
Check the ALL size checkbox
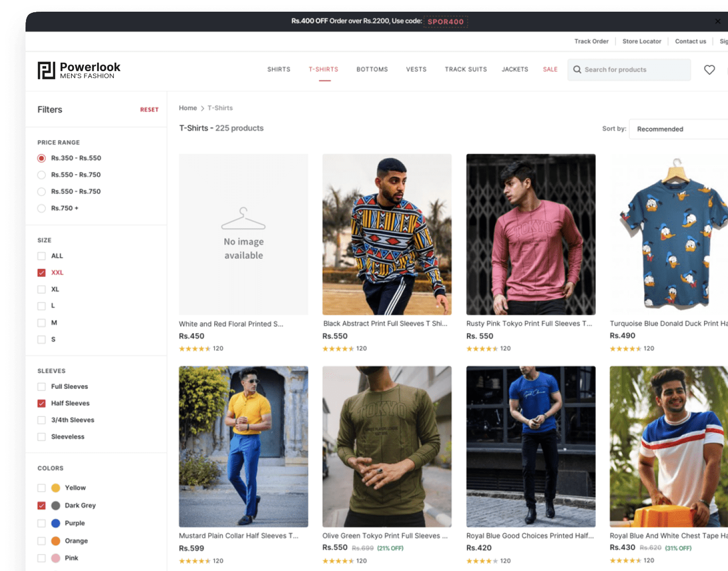(x=41, y=256)
